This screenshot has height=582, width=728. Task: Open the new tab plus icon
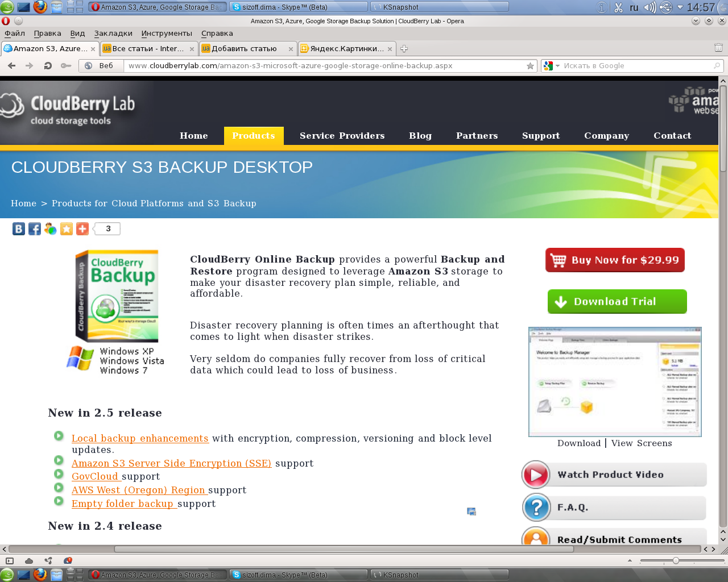[404, 49]
